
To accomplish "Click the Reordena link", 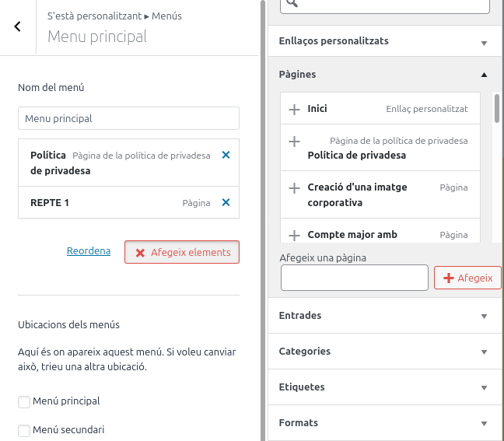I will (89, 251).
